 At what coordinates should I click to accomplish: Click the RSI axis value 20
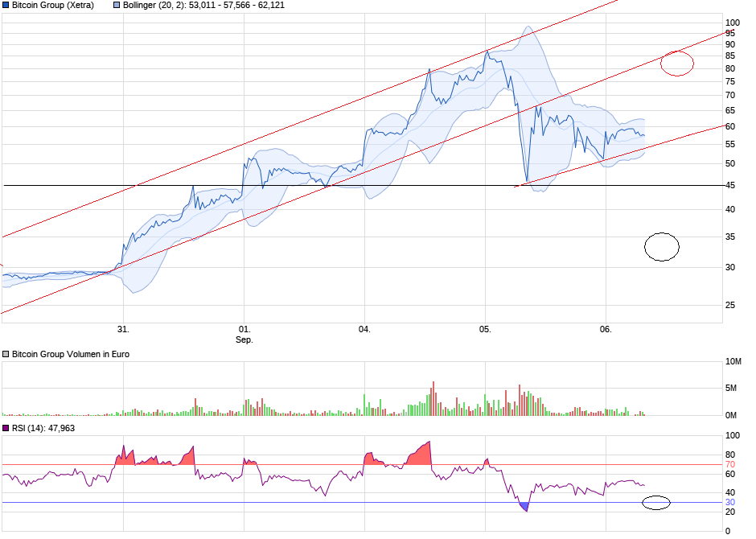click(730, 512)
